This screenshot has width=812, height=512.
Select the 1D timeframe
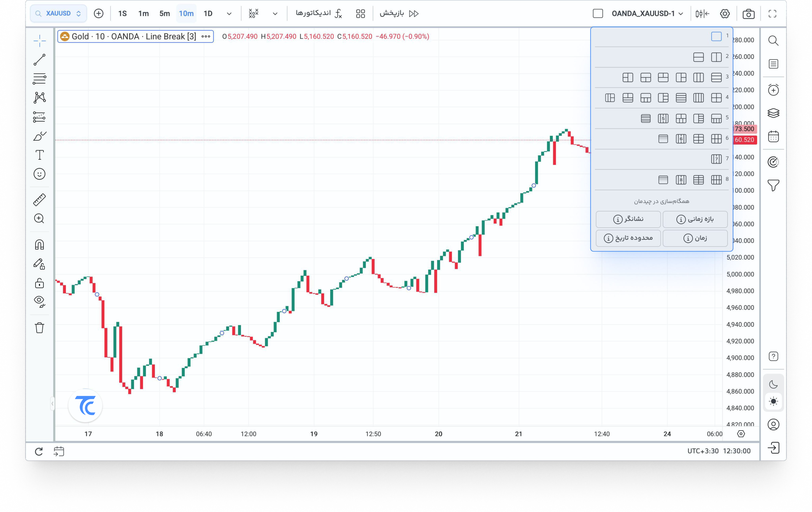(208, 14)
